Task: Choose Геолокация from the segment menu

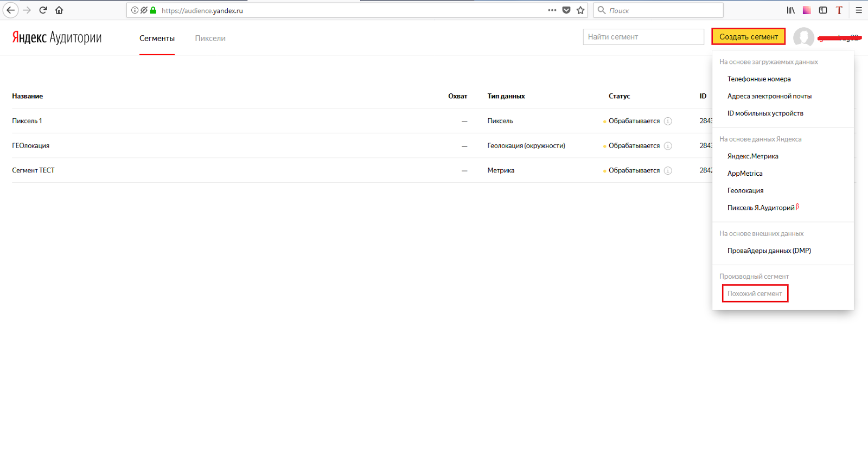Action: pyautogui.click(x=745, y=191)
